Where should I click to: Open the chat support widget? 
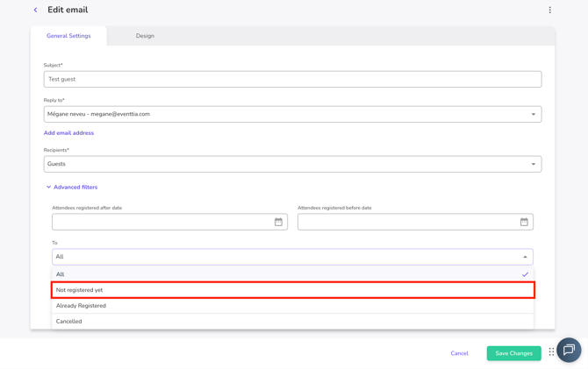pos(569,350)
